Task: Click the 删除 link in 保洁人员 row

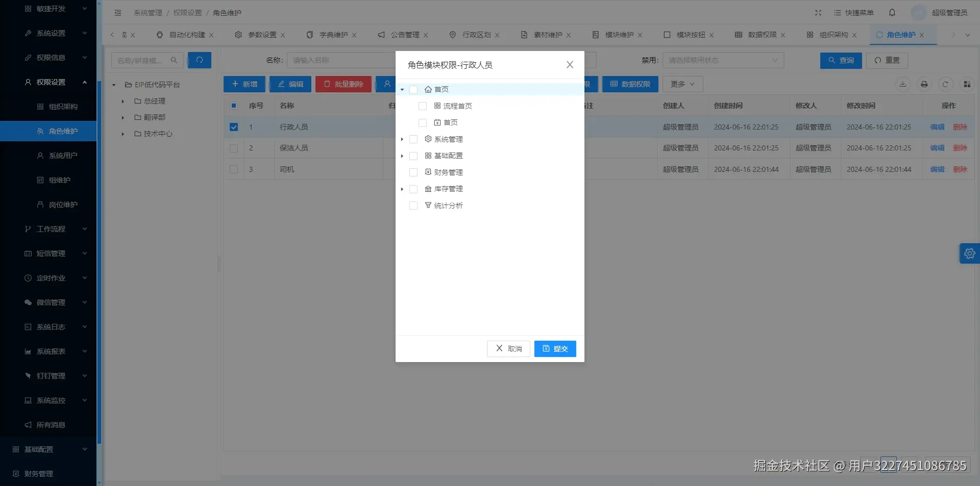Action: tap(960, 148)
